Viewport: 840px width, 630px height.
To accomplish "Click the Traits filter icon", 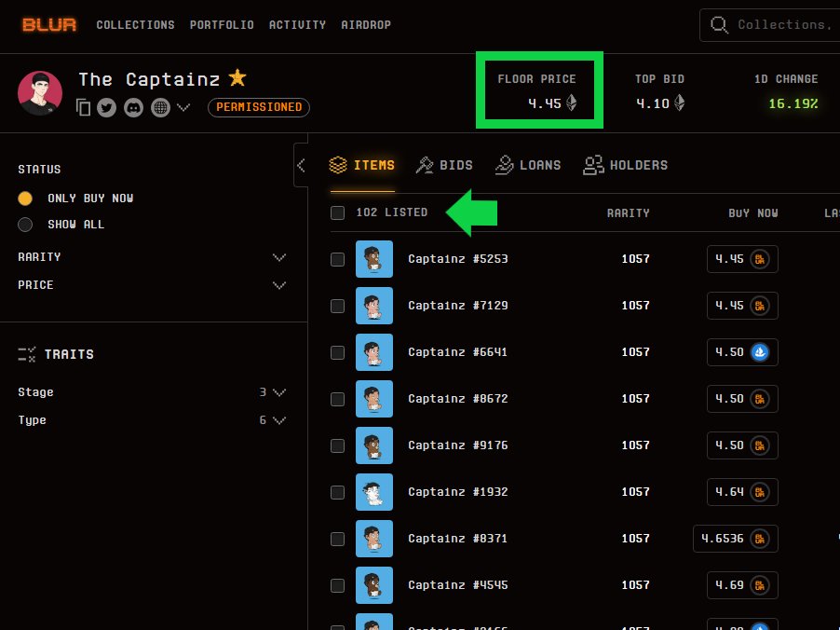I will [x=27, y=354].
